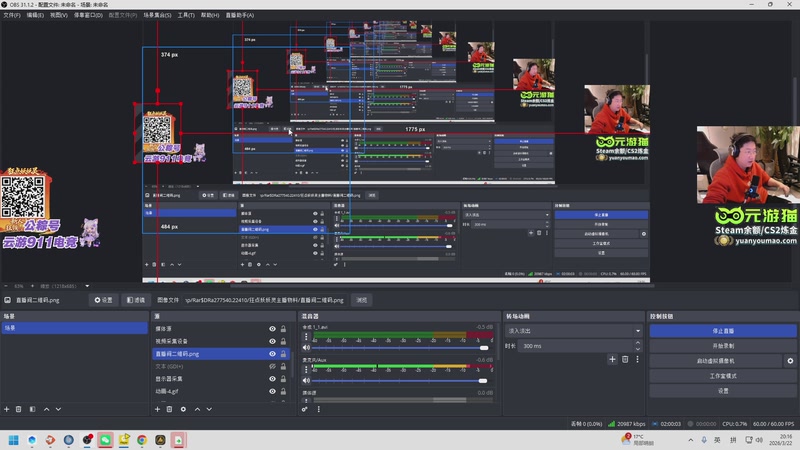800x450 pixels.
Task: Enable 工作室模式 studio mode
Action: [x=723, y=376]
